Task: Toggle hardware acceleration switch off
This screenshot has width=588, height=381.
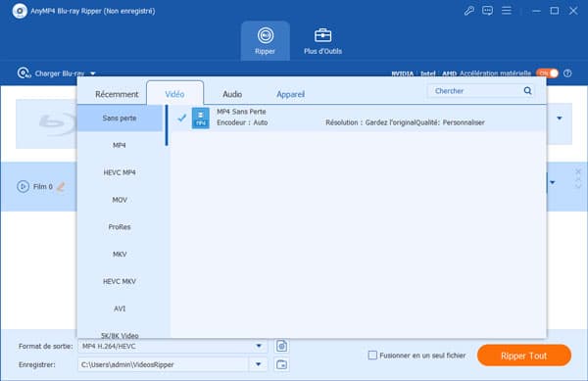Action: coord(547,73)
